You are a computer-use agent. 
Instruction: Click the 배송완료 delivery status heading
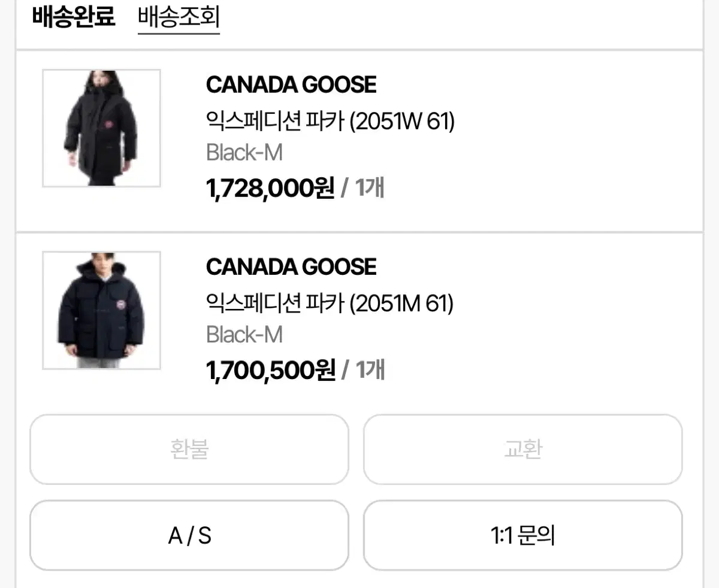pyautogui.click(x=73, y=17)
